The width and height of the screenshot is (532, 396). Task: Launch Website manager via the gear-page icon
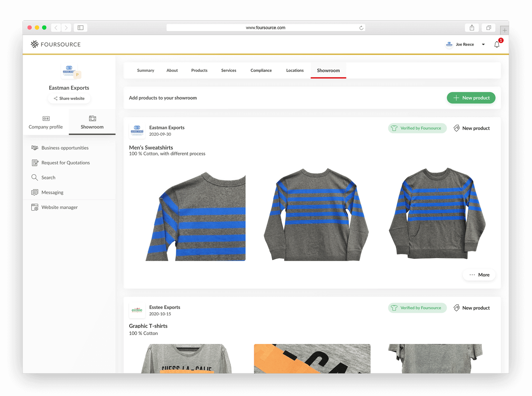(35, 207)
